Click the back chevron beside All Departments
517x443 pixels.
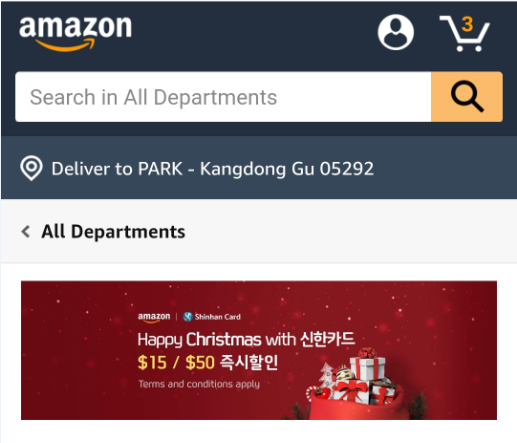pyautogui.click(x=26, y=231)
